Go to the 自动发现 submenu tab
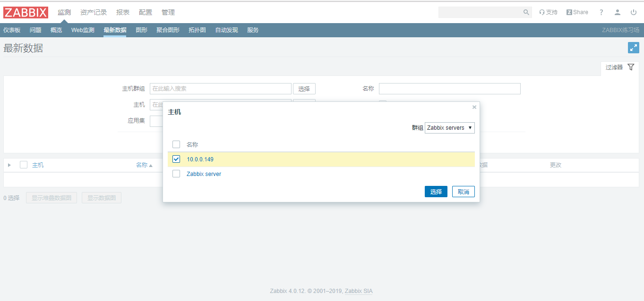The image size is (644, 301). click(226, 30)
